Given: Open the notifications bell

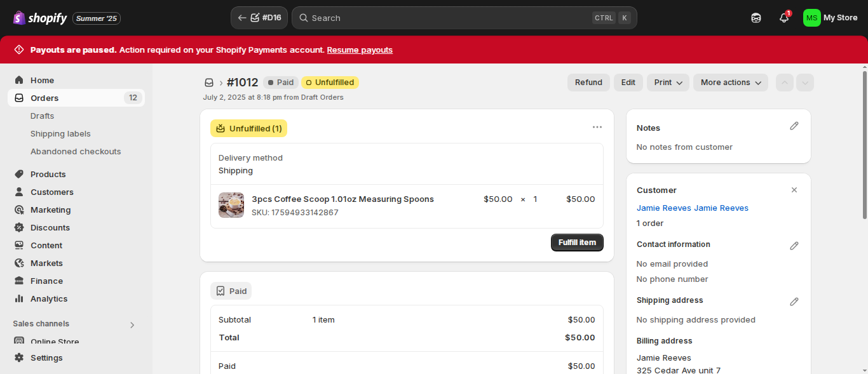Looking at the screenshot, I should point(784,18).
